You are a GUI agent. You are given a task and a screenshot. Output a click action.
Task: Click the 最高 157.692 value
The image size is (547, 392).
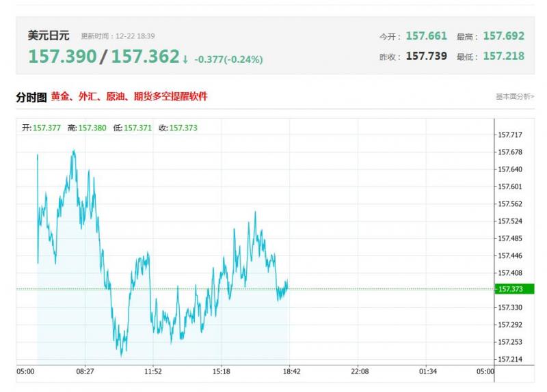click(x=503, y=36)
